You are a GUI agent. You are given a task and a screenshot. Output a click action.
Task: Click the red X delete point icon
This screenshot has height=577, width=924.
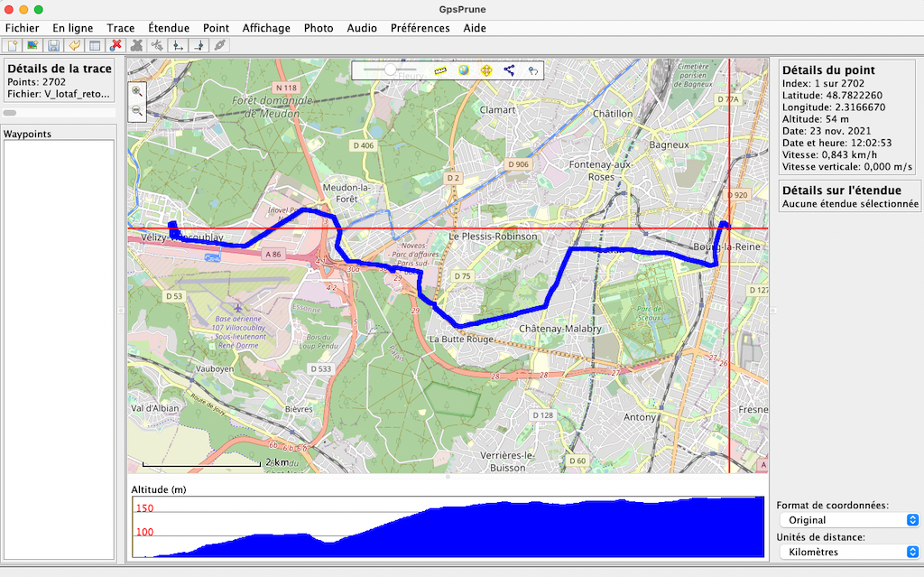tap(116, 45)
